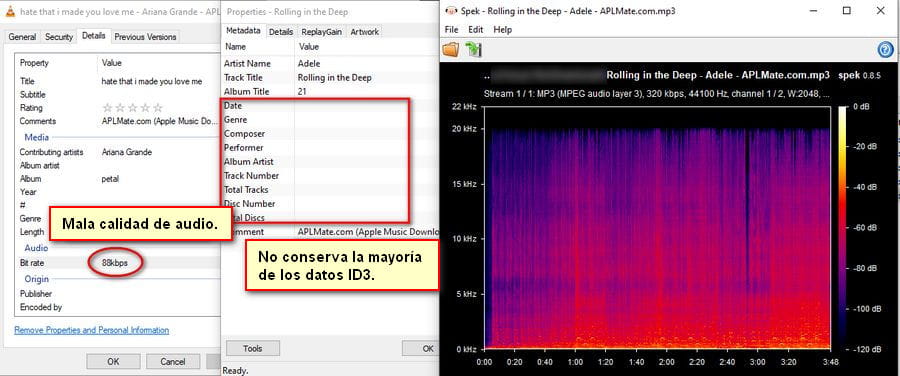The height and width of the screenshot is (376, 900).
Task: Open Spek help question mark icon
Action: tap(886, 50)
